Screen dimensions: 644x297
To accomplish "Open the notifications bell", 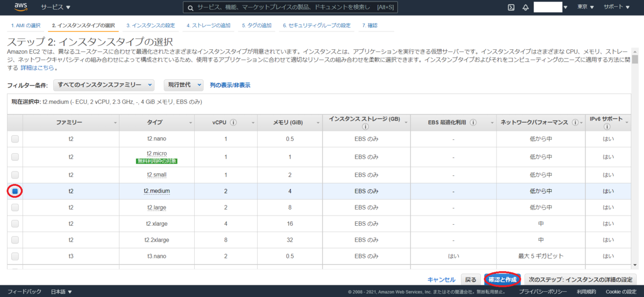I will (x=526, y=8).
